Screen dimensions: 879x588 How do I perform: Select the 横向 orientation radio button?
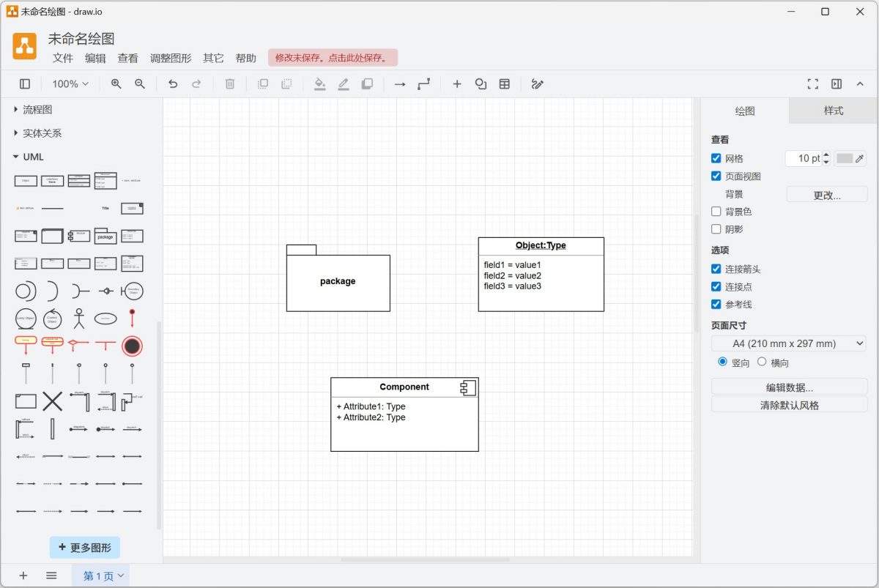[x=762, y=361]
